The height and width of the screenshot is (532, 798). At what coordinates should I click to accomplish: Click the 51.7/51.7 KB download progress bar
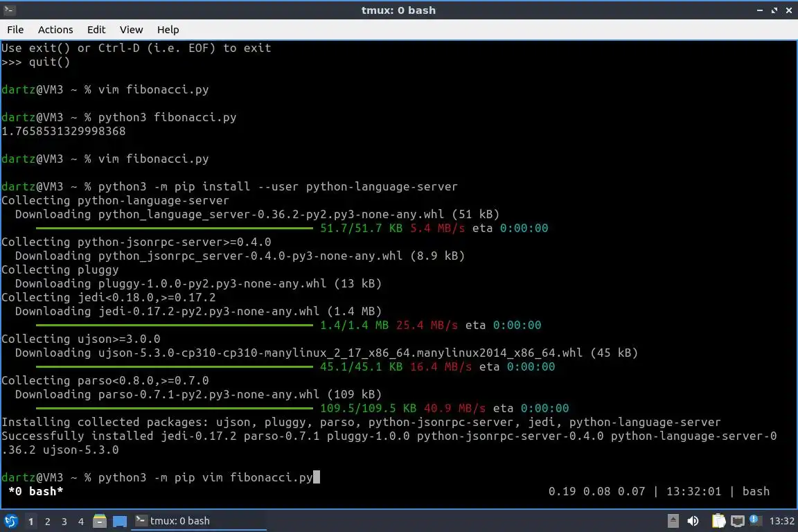175,229
